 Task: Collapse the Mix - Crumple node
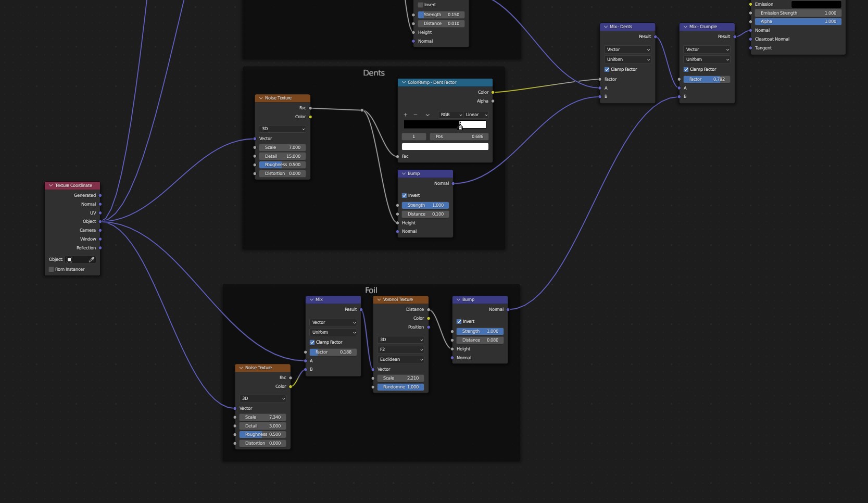685,27
